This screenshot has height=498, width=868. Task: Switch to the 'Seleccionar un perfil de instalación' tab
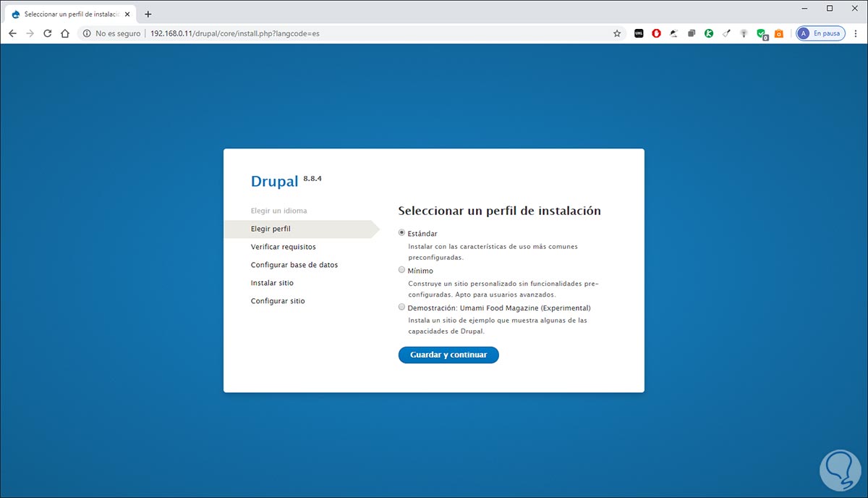point(71,14)
